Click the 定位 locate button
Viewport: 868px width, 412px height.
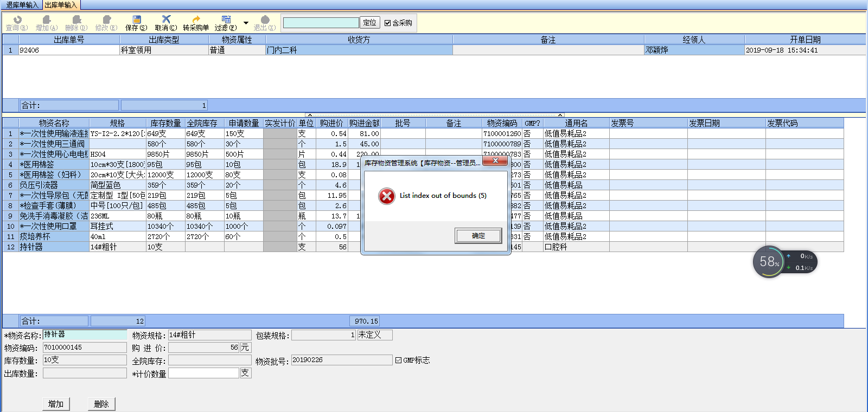pyautogui.click(x=370, y=23)
